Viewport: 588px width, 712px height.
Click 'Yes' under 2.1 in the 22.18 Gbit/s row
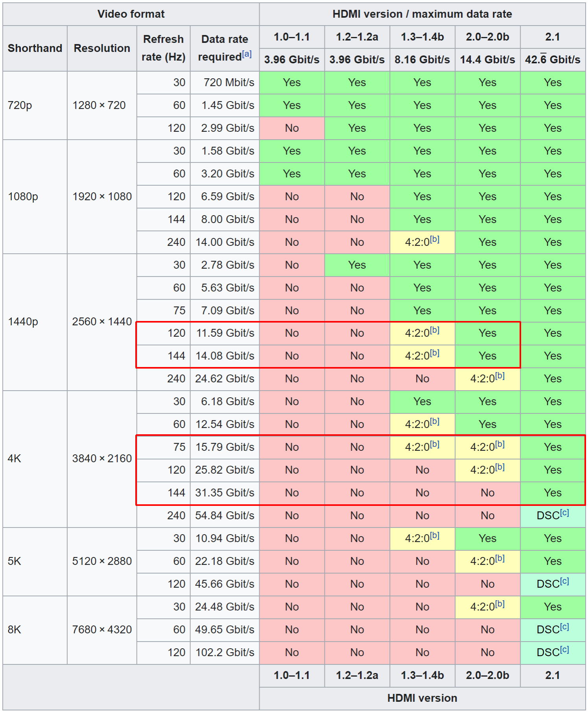pos(553,561)
